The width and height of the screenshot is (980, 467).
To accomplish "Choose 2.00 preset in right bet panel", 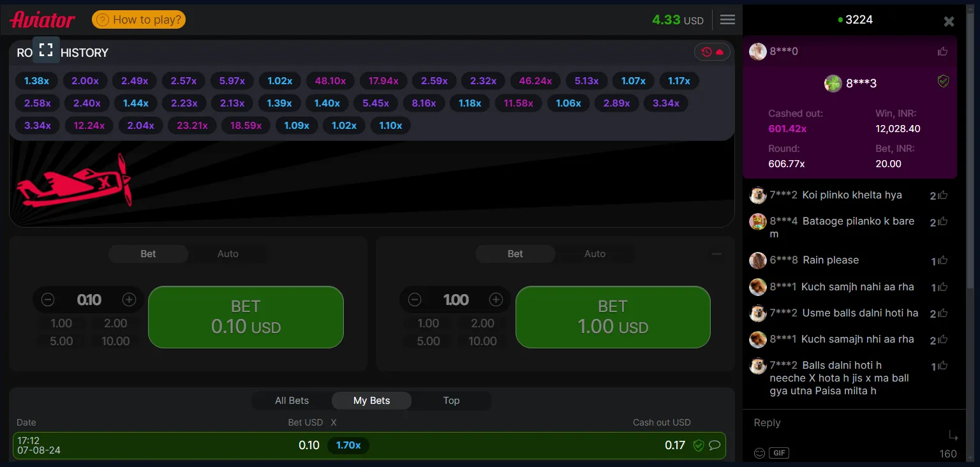I will pyautogui.click(x=482, y=323).
